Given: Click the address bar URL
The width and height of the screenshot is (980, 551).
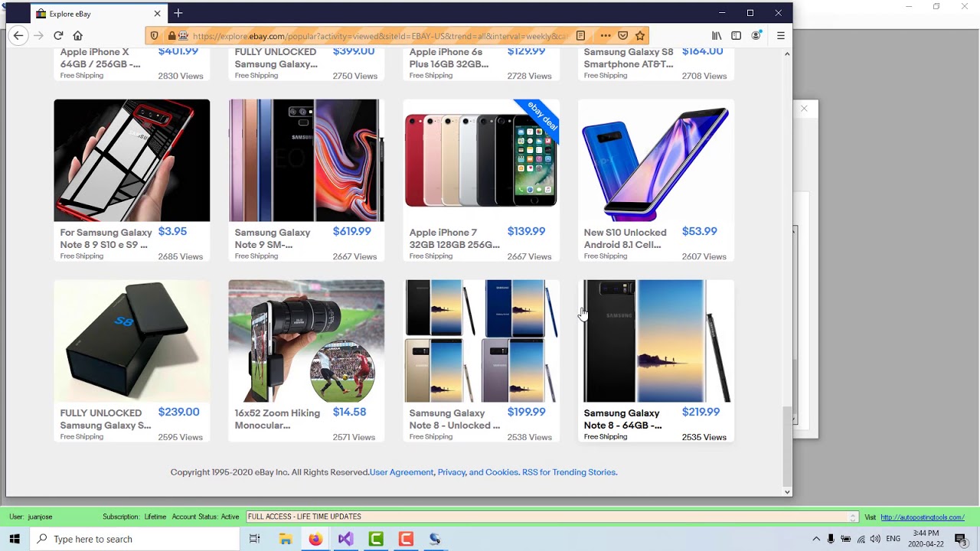Looking at the screenshot, I should pyautogui.click(x=380, y=35).
